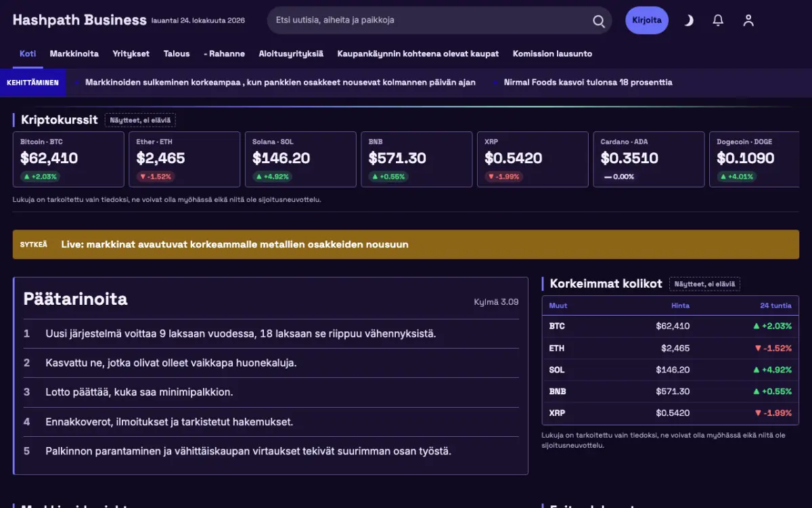Open the user account icon
Screen dimensions: 812x508
tap(748, 20)
